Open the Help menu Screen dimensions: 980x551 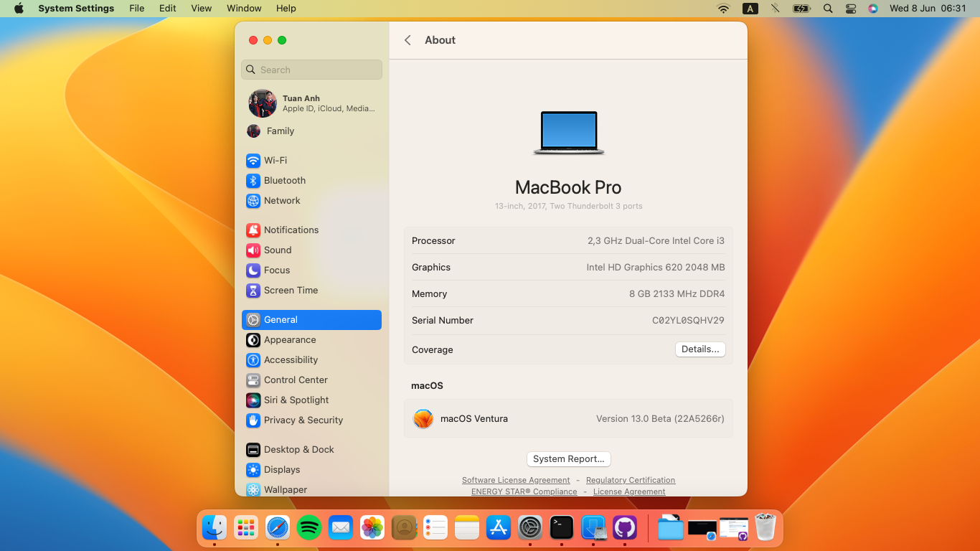(286, 9)
